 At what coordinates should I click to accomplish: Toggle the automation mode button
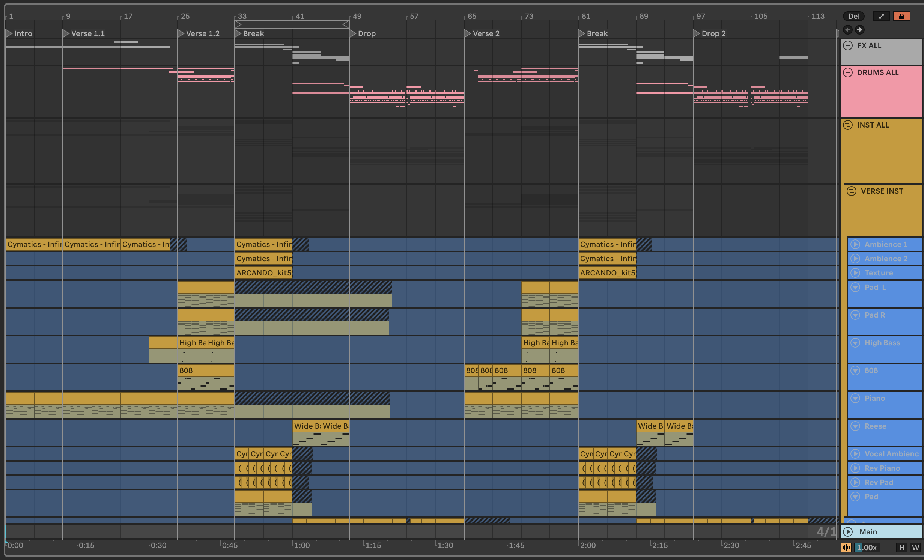pos(881,16)
